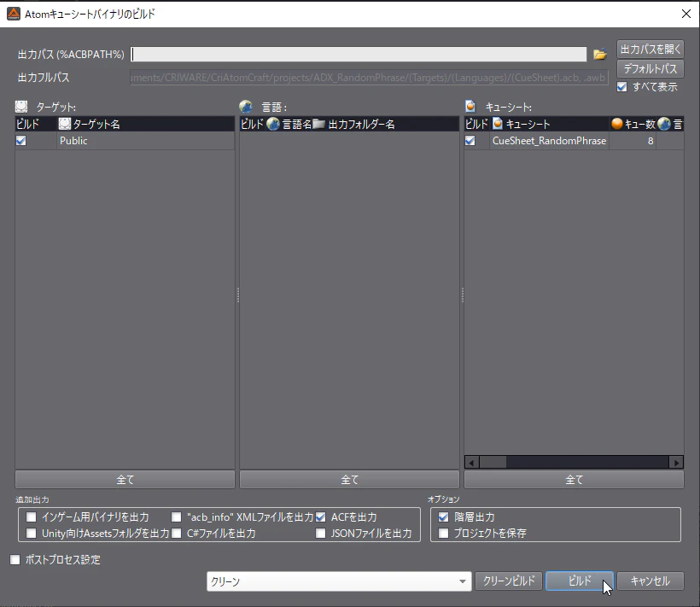Click the orange ball icon in キュー数 column header
This screenshot has width=700, height=607.
pos(617,124)
